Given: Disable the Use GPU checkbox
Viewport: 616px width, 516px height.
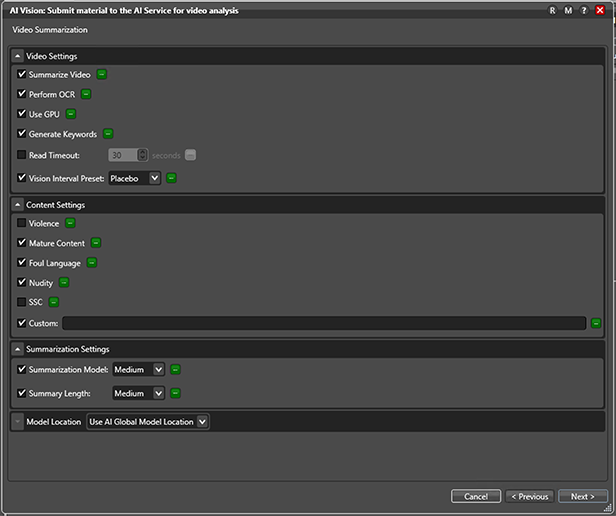Looking at the screenshot, I should 22,114.
